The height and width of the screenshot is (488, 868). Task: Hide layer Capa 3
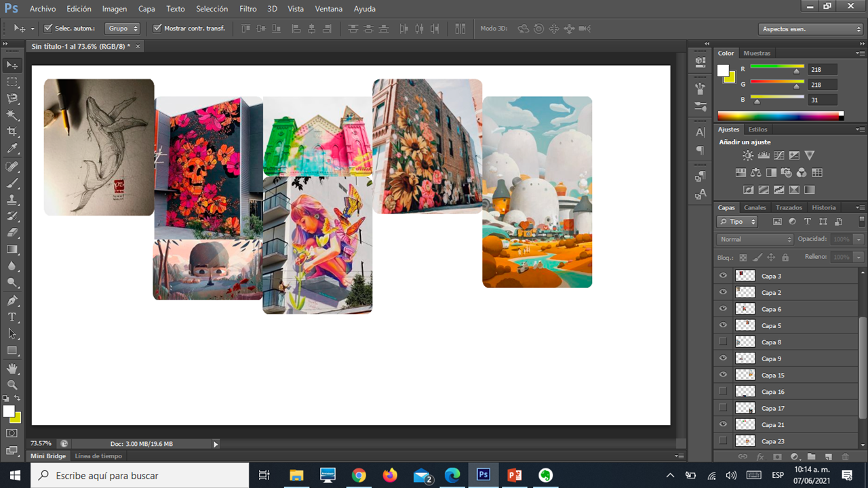pyautogui.click(x=723, y=276)
